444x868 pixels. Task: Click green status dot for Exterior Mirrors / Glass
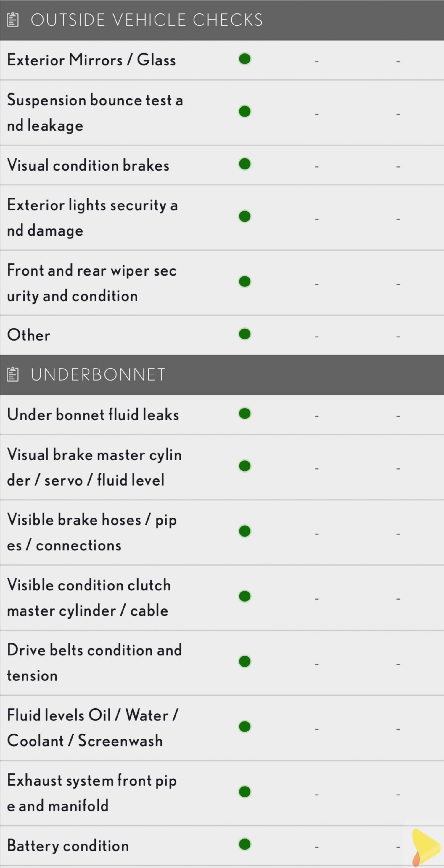245,59
